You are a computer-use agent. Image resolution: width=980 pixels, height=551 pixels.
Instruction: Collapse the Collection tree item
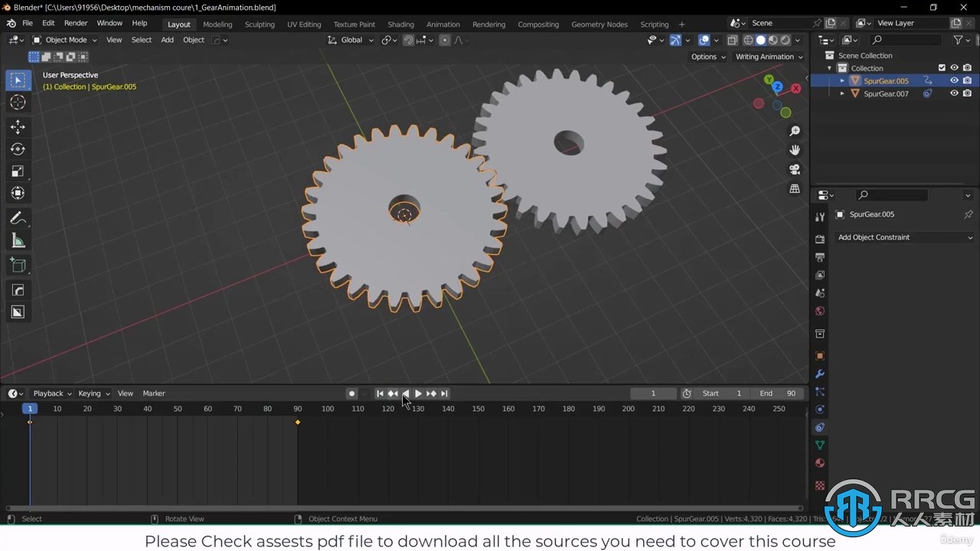click(829, 68)
